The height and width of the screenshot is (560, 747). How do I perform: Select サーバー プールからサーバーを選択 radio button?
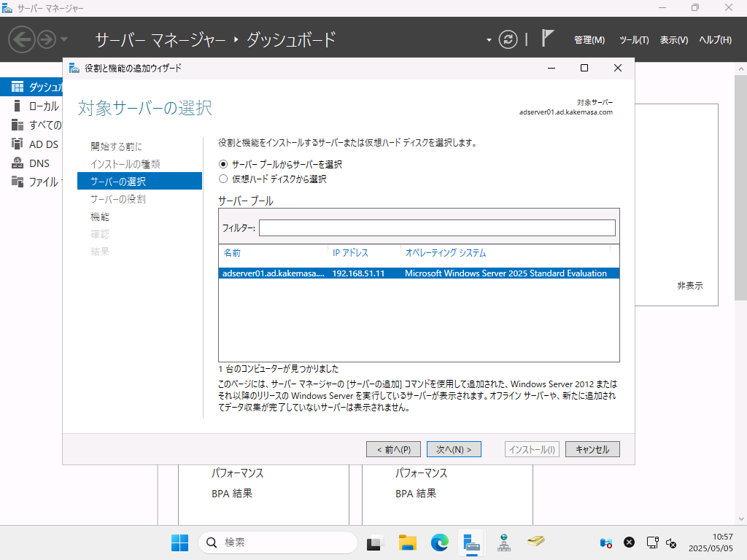point(223,164)
